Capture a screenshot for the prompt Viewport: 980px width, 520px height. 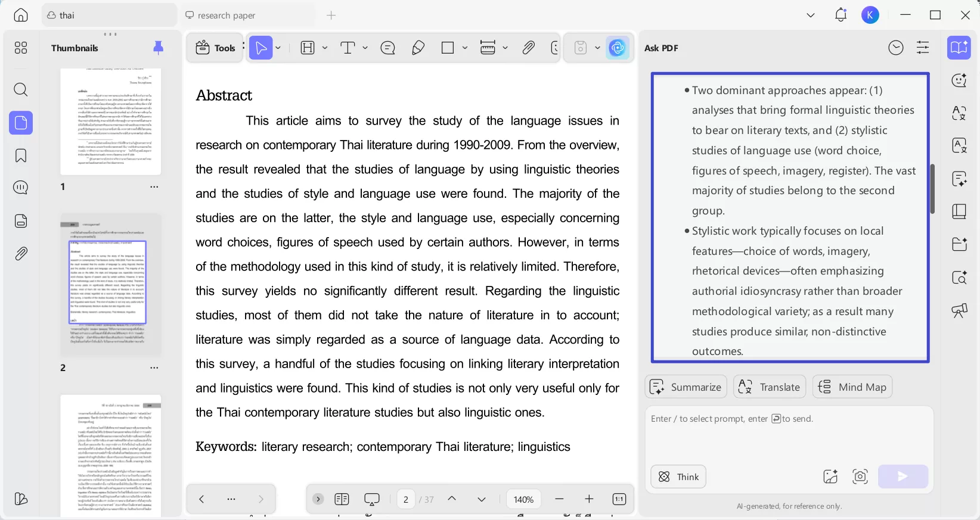click(x=860, y=477)
